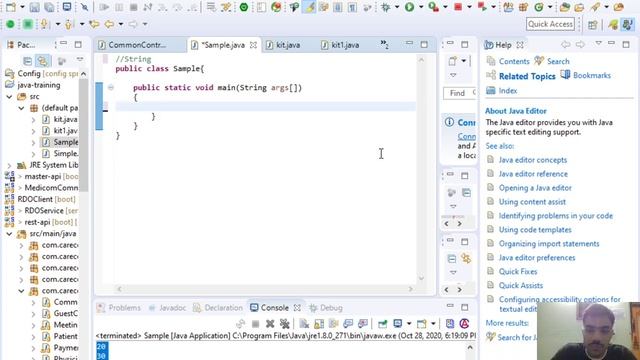
Task: Click the Display Selected Console icon
Action: tap(398, 324)
